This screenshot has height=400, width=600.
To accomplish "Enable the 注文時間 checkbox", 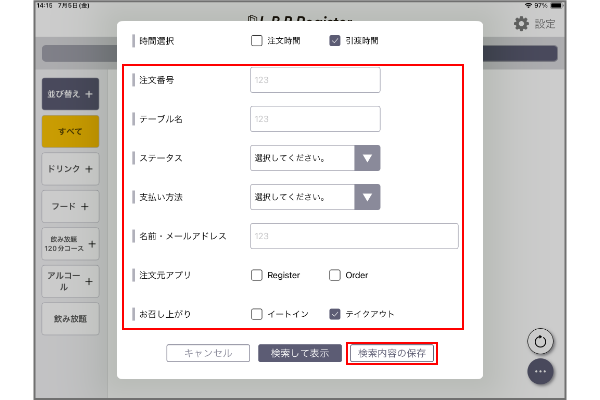I will (256, 41).
